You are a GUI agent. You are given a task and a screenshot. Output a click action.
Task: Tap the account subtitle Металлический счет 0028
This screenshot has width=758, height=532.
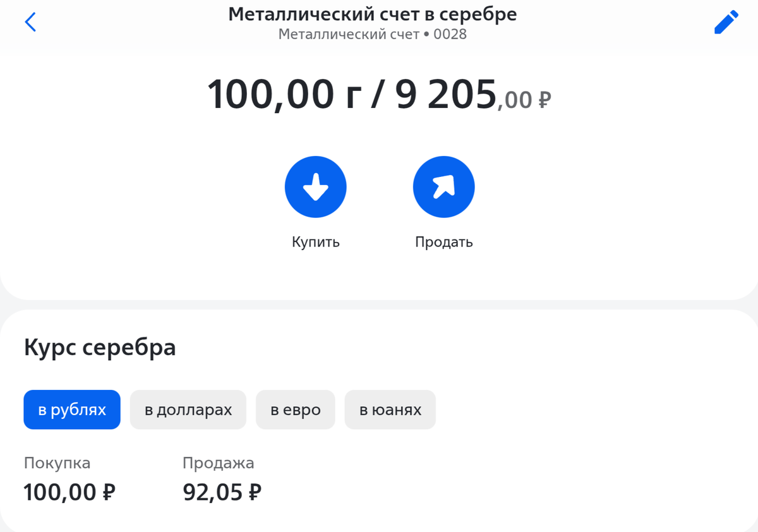coord(373,34)
